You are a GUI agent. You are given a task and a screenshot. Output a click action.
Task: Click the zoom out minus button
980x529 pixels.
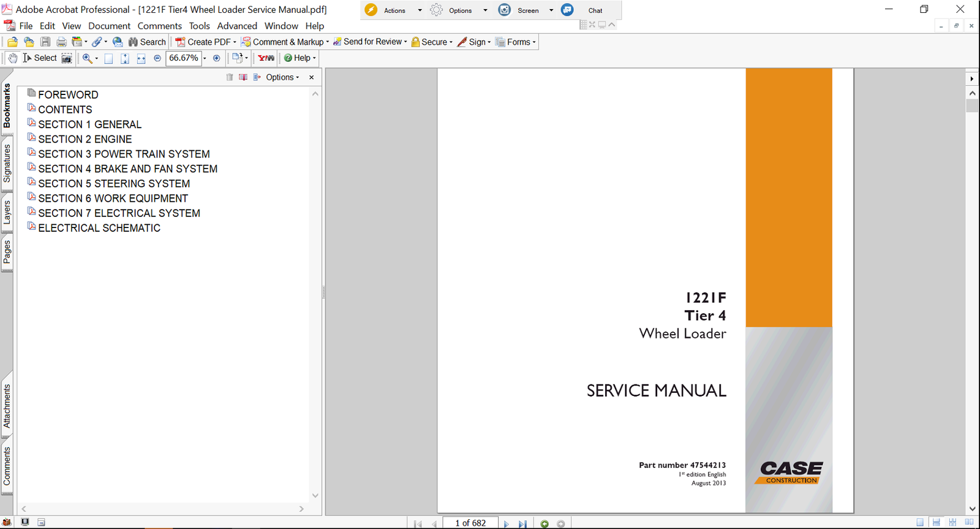[157, 58]
